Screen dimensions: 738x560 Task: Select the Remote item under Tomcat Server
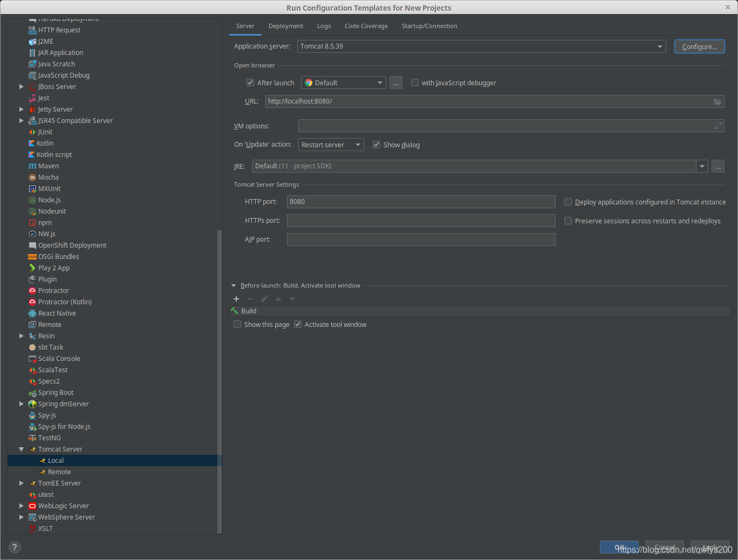coord(59,472)
